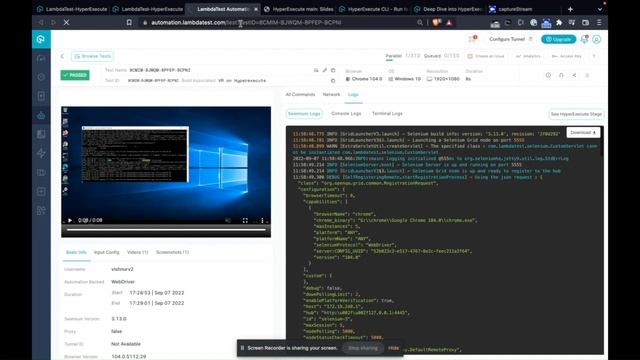Click the LambdaTest logo in sidebar
640x360 pixels.
[x=41, y=39]
